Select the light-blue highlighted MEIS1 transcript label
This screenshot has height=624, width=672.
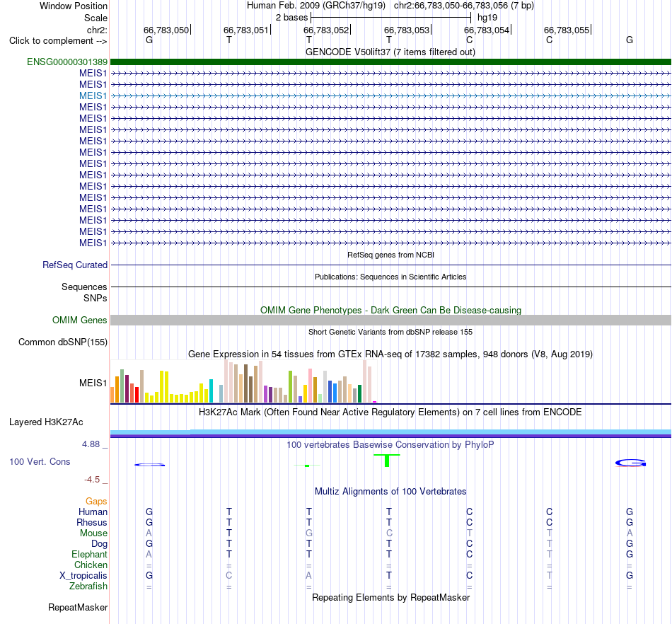coord(93,96)
